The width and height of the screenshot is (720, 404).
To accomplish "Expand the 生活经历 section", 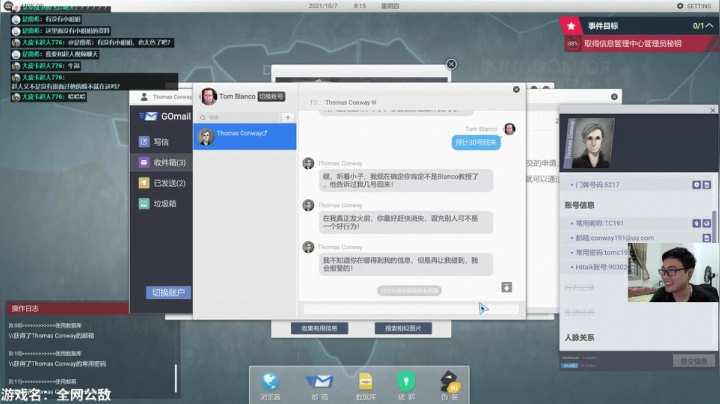I will (x=579, y=313).
